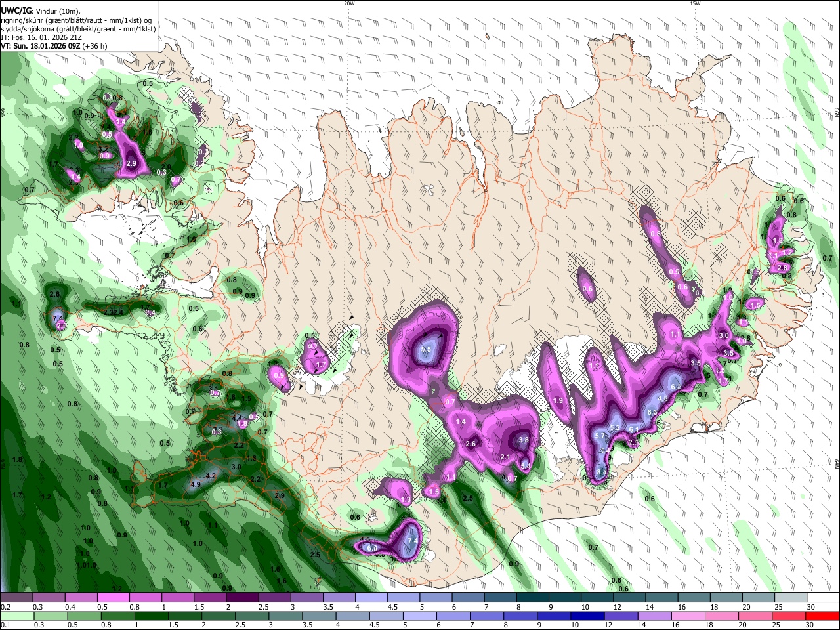
Task: Pick the dark navy 10 swatch in rain legend
Action: point(588,616)
